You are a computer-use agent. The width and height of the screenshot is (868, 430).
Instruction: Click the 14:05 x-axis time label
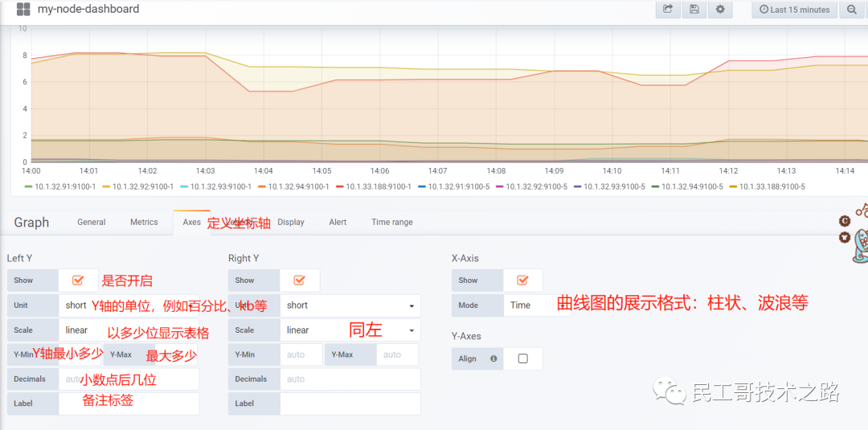point(321,171)
